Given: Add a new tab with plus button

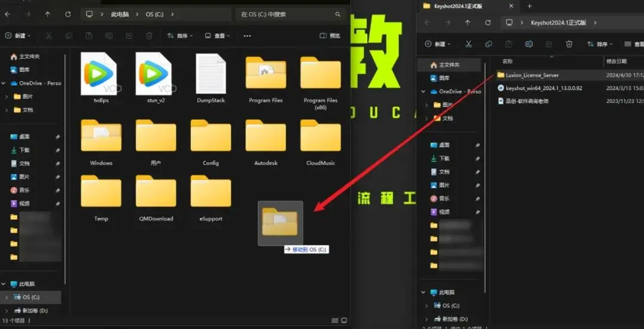Looking at the screenshot, I should click(530, 6).
